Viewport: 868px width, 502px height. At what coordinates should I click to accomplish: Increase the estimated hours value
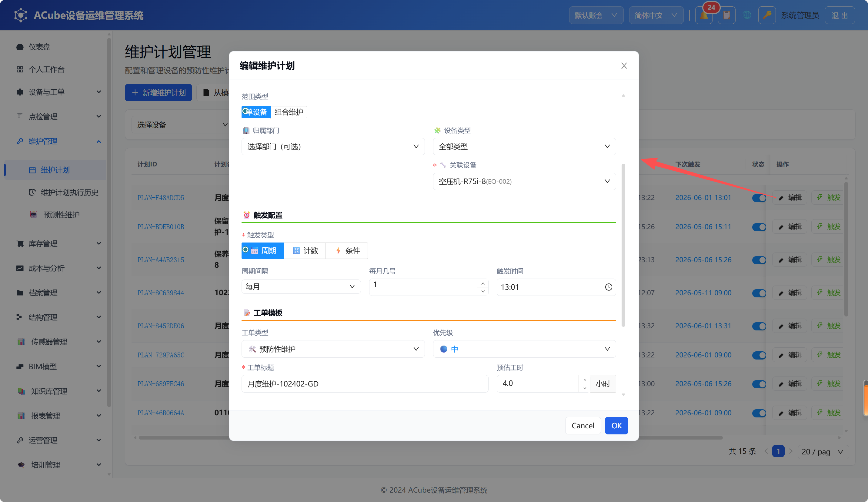click(x=585, y=380)
